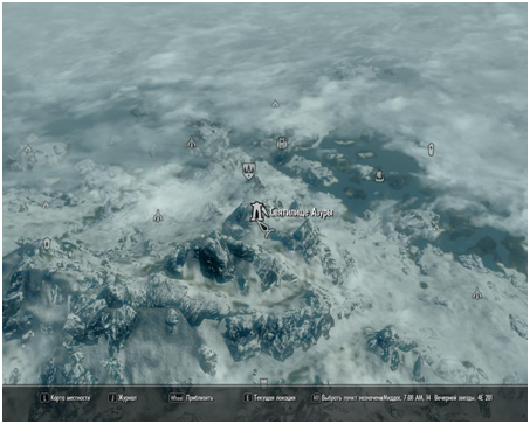528x423 pixels.
Task: Click the shield-shaped hold capital marker
Action: click(x=249, y=170)
